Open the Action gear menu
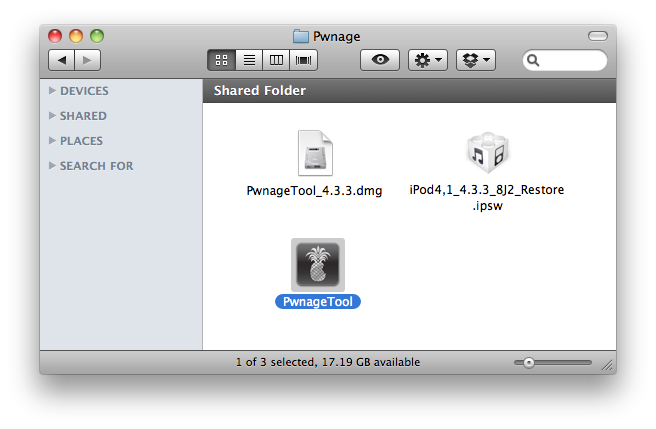This screenshot has width=656, height=429. (428, 61)
